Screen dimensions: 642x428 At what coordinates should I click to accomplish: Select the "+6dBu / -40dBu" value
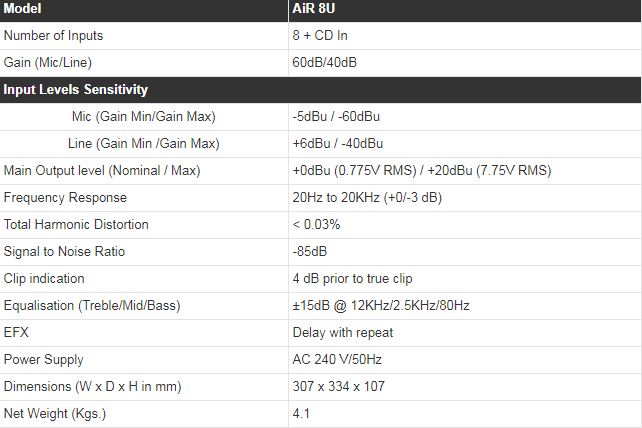coord(337,143)
